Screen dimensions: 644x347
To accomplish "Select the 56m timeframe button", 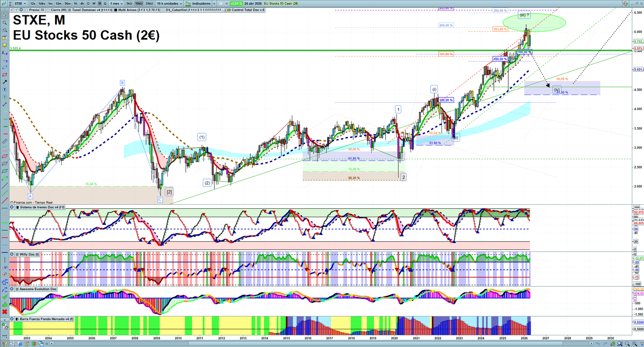I will 68,4.
